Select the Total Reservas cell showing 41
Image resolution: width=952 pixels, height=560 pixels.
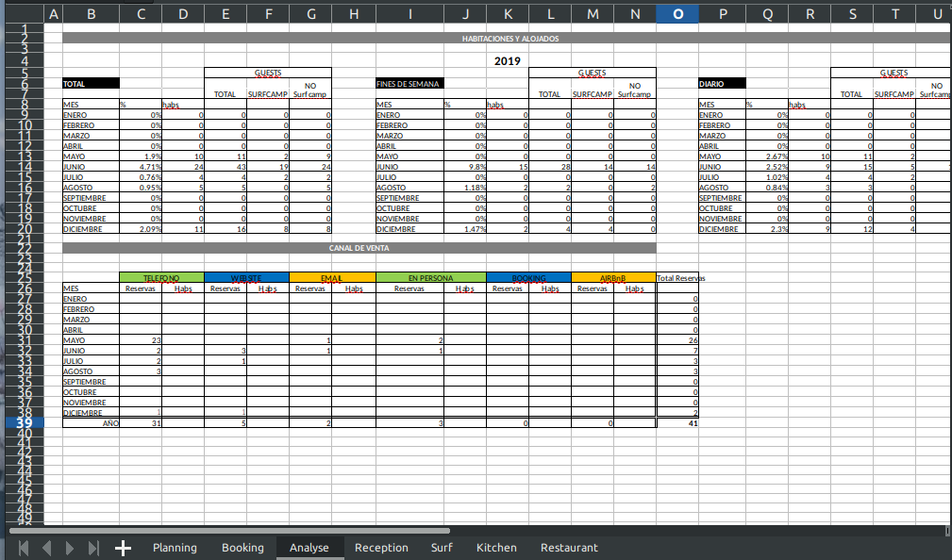pyautogui.click(x=678, y=424)
